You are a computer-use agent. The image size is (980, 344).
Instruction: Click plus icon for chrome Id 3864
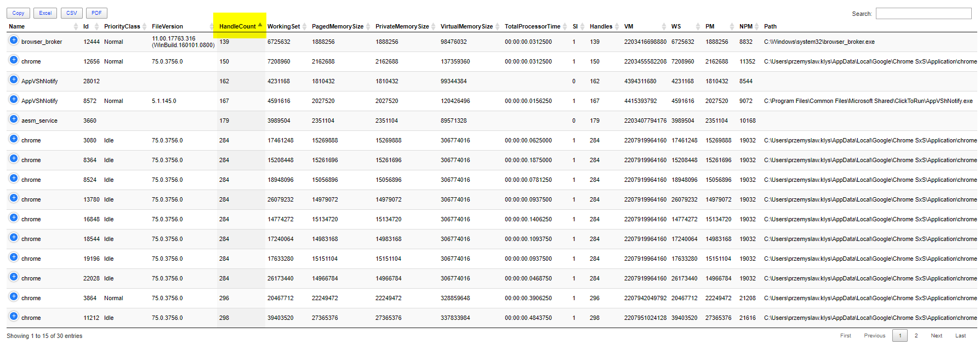coord(14,296)
